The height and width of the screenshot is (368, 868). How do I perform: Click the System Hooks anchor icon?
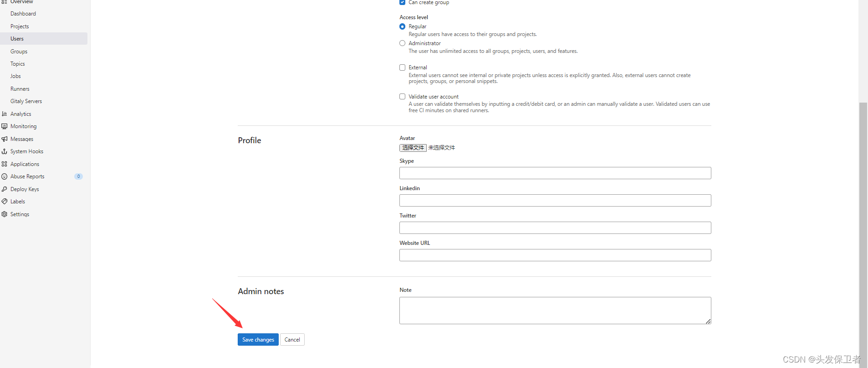click(x=4, y=151)
